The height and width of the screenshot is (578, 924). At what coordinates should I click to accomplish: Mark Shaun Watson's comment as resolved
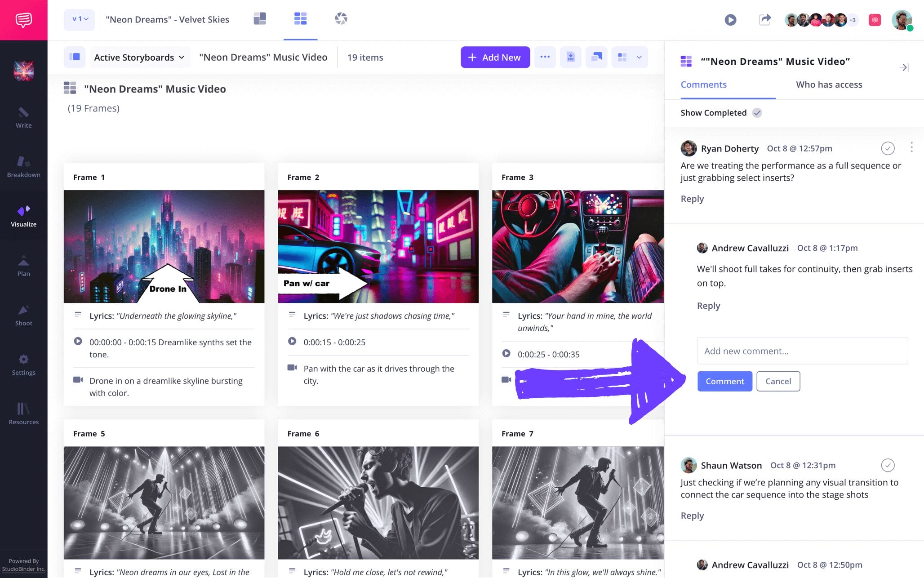point(888,466)
